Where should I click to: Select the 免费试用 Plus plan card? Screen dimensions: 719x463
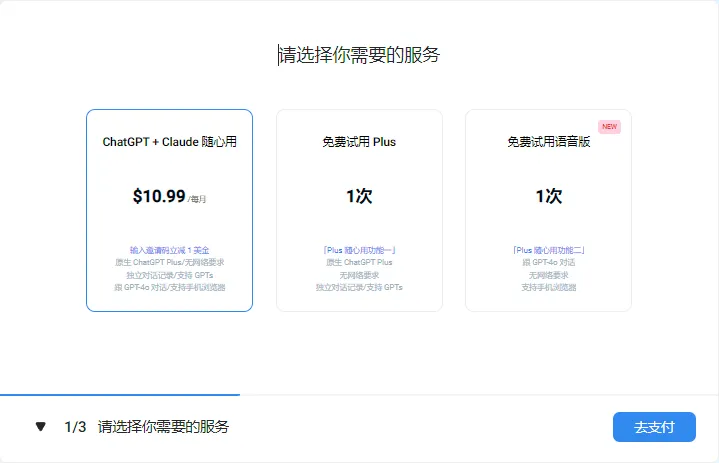point(359,210)
